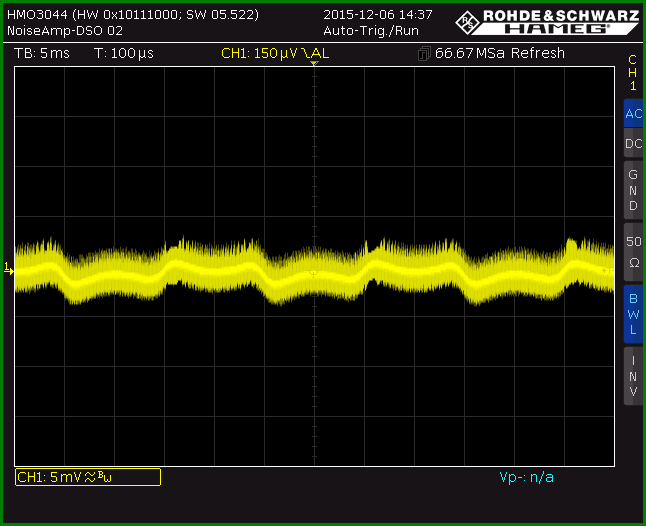
Task: Toggle INV channel inversion
Action: [x=633, y=376]
